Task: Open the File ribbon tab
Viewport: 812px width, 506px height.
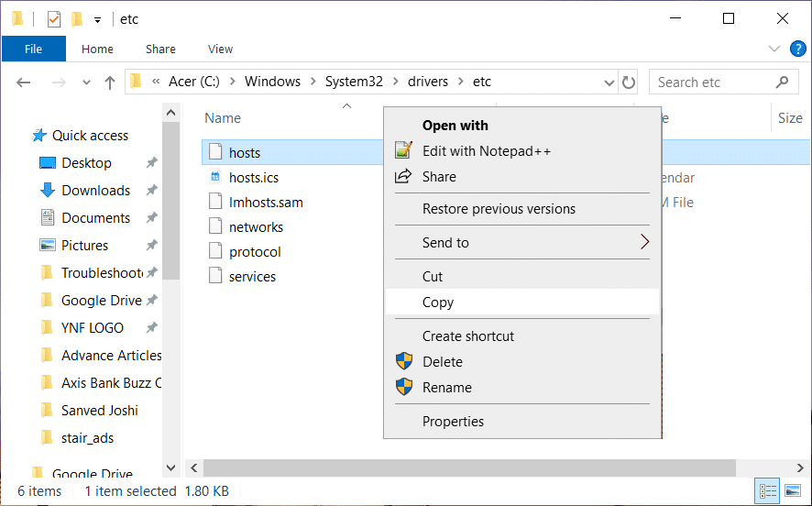Action: pos(33,49)
